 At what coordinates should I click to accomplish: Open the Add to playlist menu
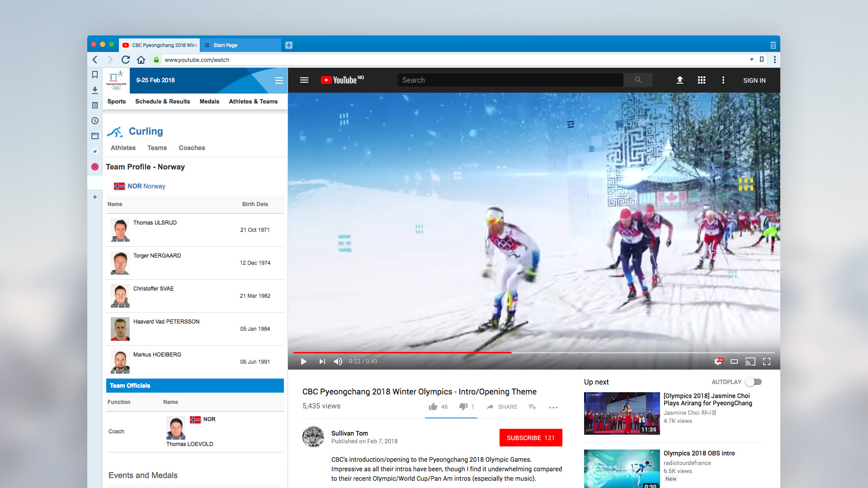pos(533,407)
